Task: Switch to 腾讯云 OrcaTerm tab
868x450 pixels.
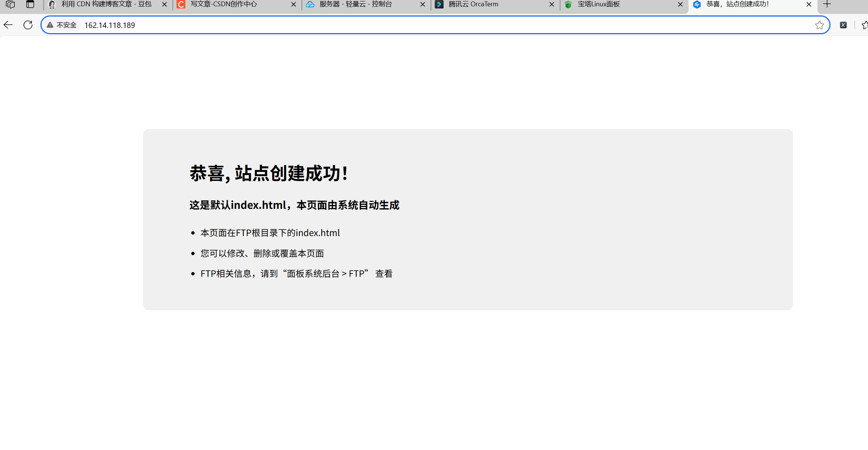Action: [x=473, y=4]
